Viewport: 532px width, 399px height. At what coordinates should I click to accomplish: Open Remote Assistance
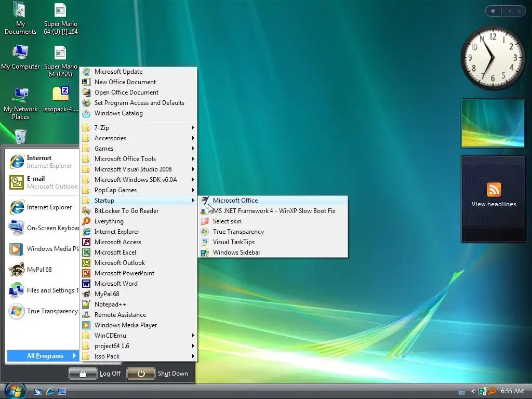click(x=138, y=315)
